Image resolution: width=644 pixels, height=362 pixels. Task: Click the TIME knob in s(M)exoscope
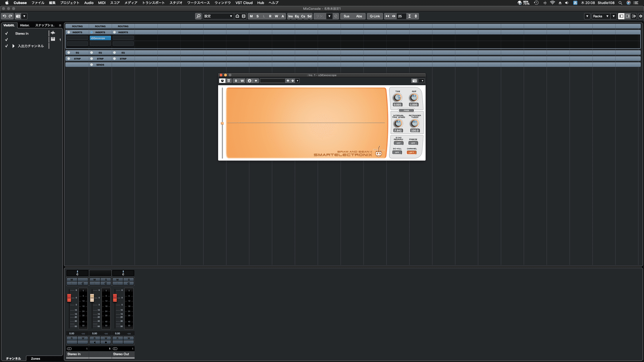tap(398, 98)
